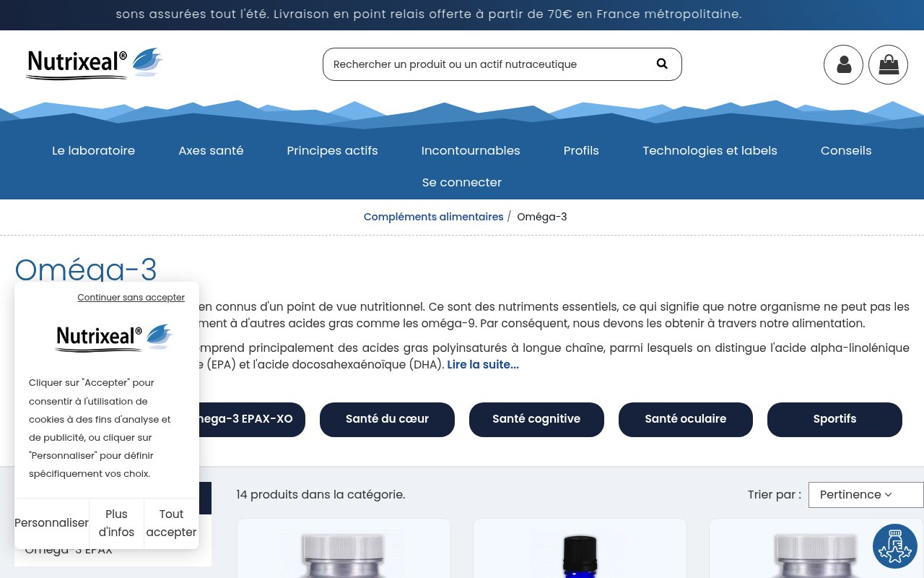
Task: Click '14 produits dans la catégorie.' text
Action: click(321, 495)
